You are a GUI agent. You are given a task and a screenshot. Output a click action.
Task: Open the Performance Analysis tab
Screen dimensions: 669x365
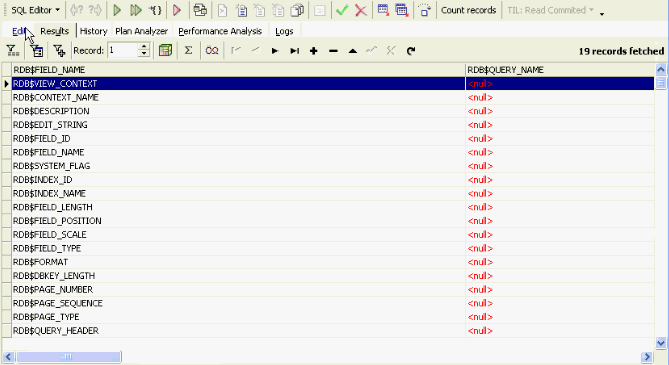(x=220, y=31)
